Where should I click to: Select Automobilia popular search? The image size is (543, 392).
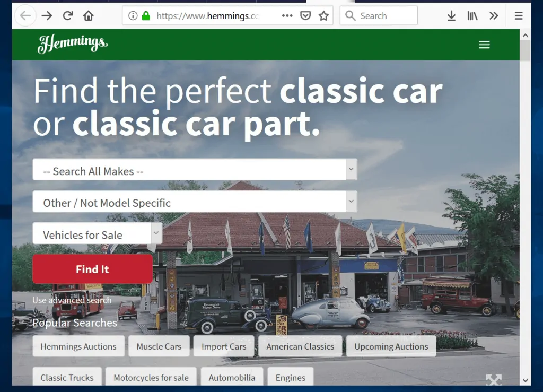pos(232,377)
